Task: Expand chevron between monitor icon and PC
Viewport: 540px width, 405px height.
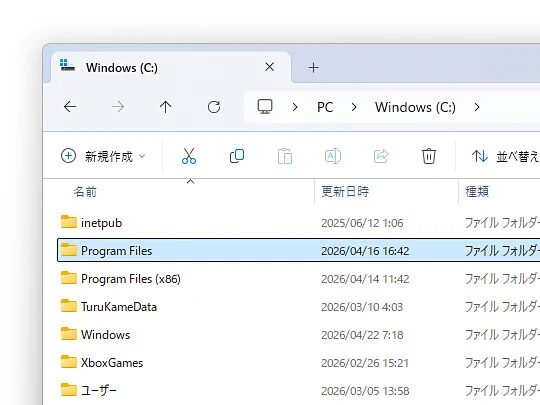Action: click(x=295, y=107)
